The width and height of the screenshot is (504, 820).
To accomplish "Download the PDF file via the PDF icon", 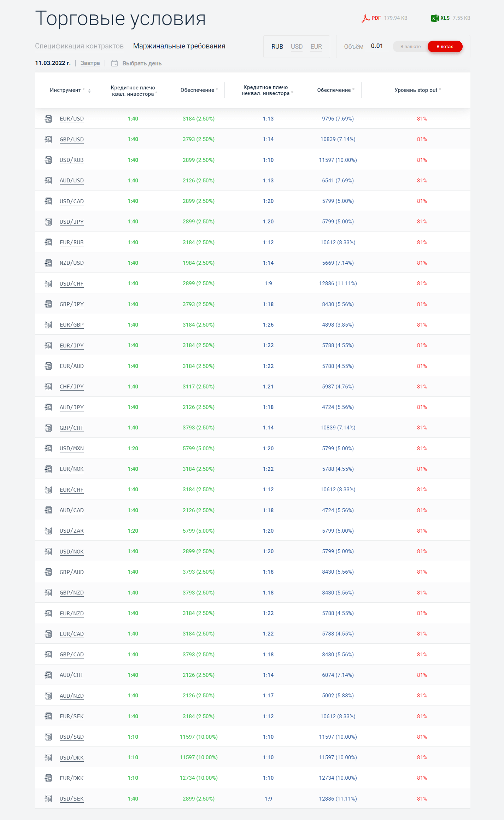I will [x=365, y=18].
